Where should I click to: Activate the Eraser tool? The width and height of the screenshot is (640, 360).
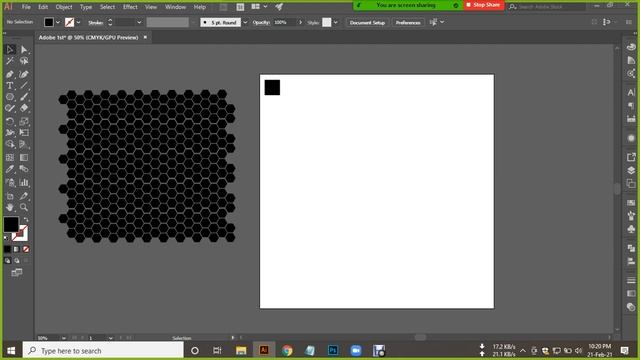[24, 108]
